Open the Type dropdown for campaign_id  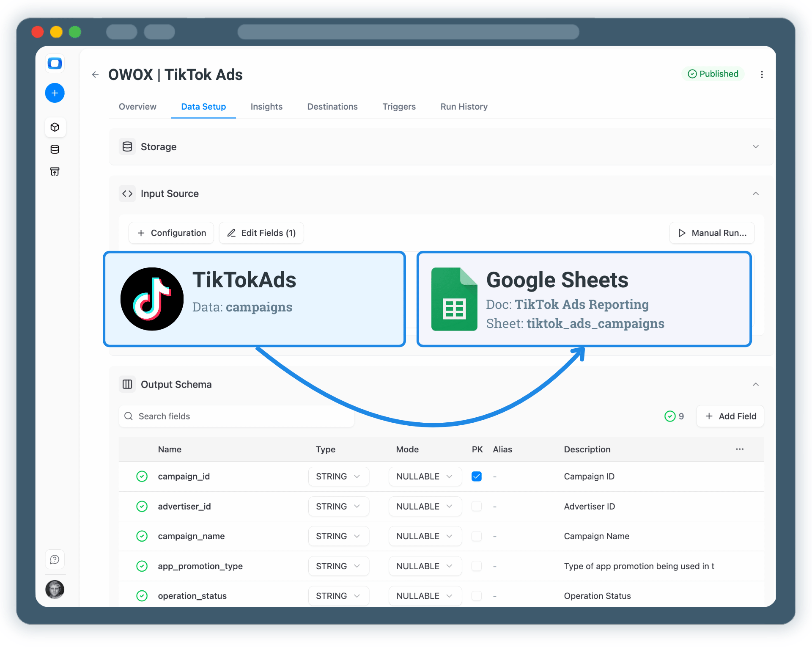338,476
